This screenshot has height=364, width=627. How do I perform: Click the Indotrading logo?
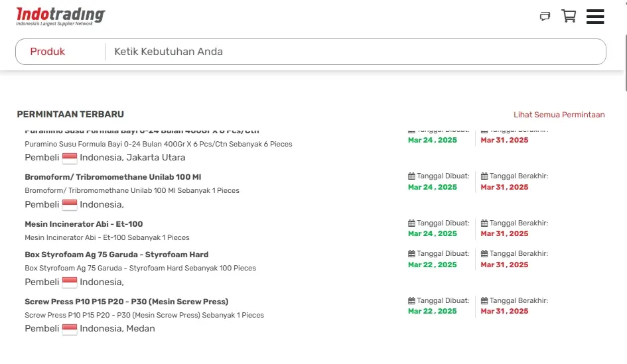pos(60,16)
